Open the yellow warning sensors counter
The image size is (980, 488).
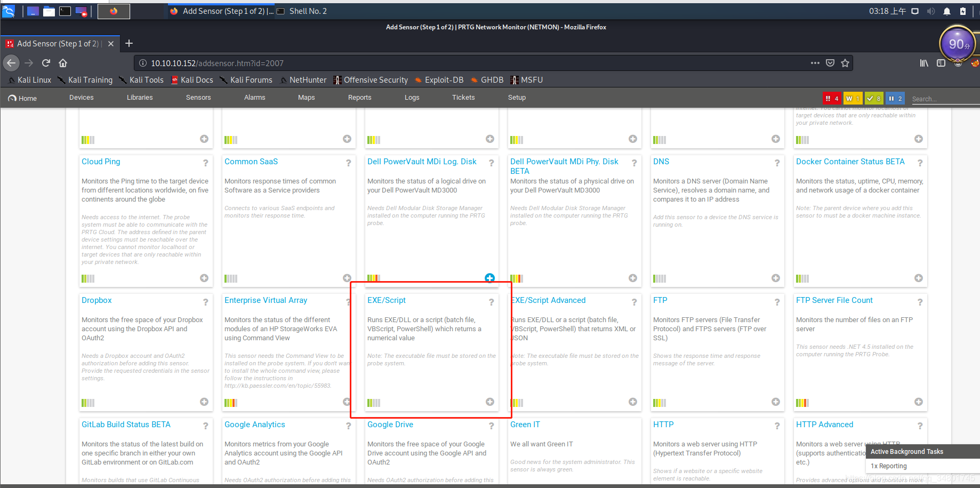tap(853, 98)
